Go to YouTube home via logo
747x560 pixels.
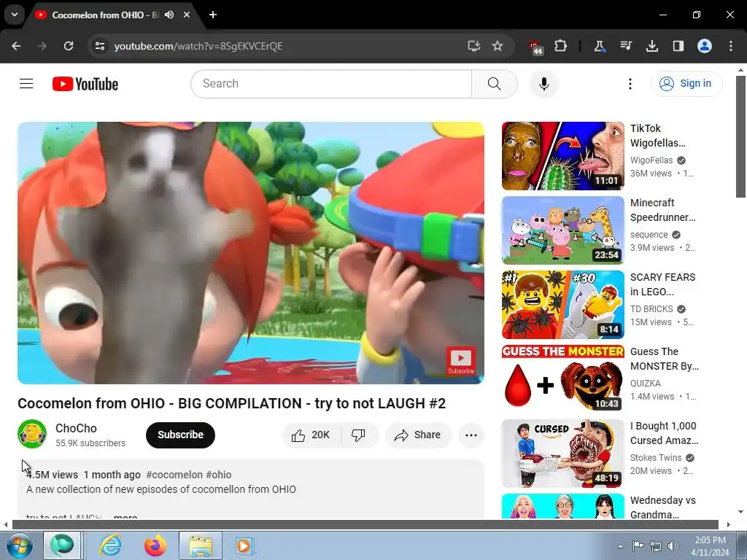[85, 84]
